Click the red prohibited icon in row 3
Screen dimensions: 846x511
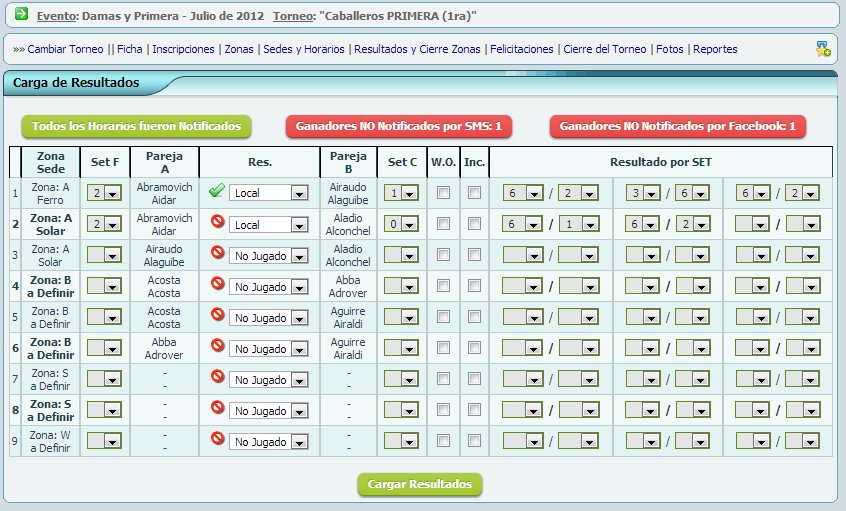[x=216, y=254]
